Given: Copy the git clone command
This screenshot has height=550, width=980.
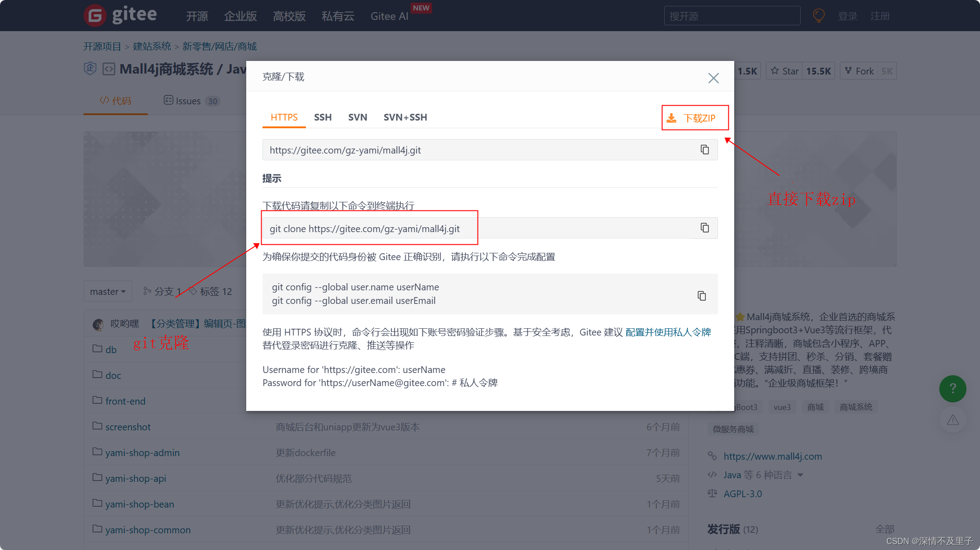Looking at the screenshot, I should point(704,228).
